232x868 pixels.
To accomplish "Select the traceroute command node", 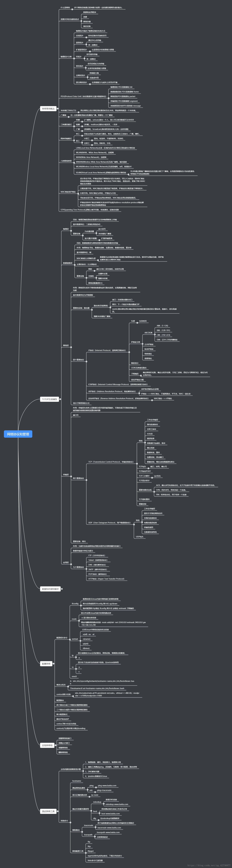I will pyautogui.click(x=89, y=826).
